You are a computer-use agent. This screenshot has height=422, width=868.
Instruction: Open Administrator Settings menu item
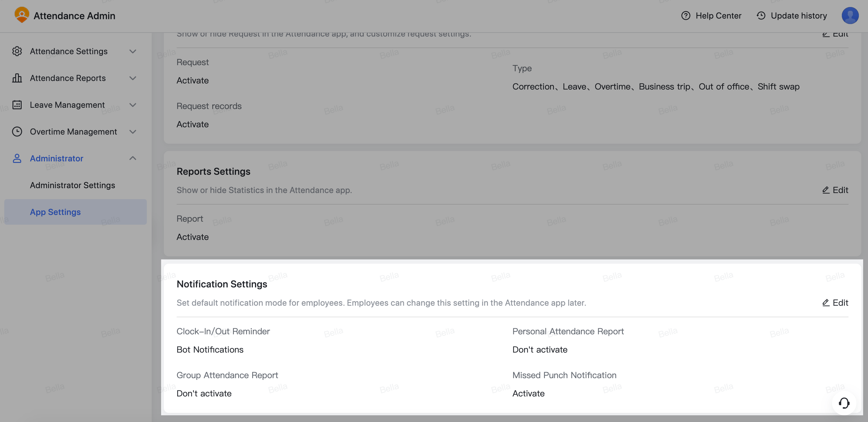(72, 185)
